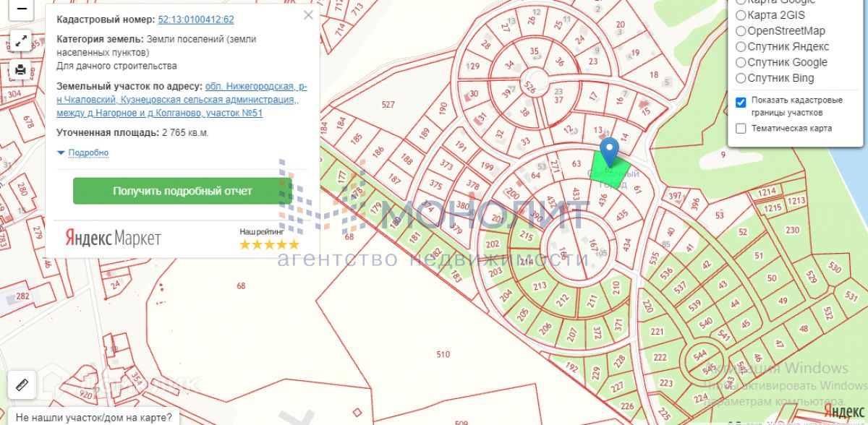Click parcel 434 on the ring
Screen dimensions: 868x425
tap(627, 245)
